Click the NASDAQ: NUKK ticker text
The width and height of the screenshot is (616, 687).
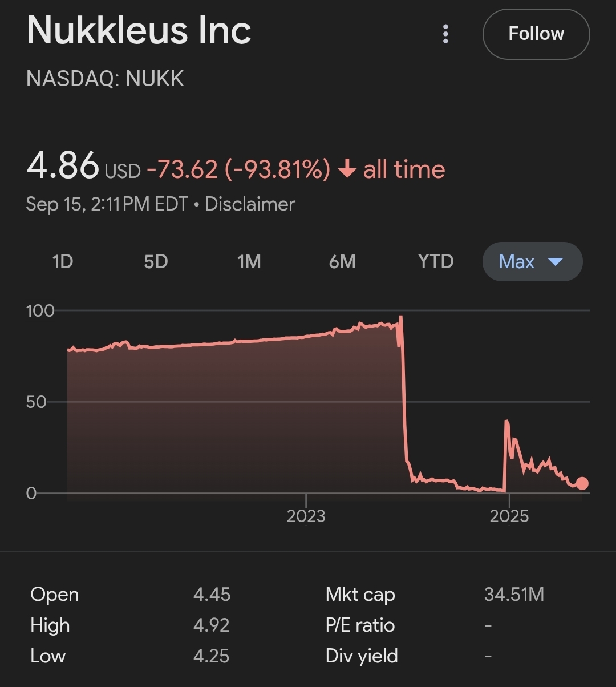tap(105, 79)
